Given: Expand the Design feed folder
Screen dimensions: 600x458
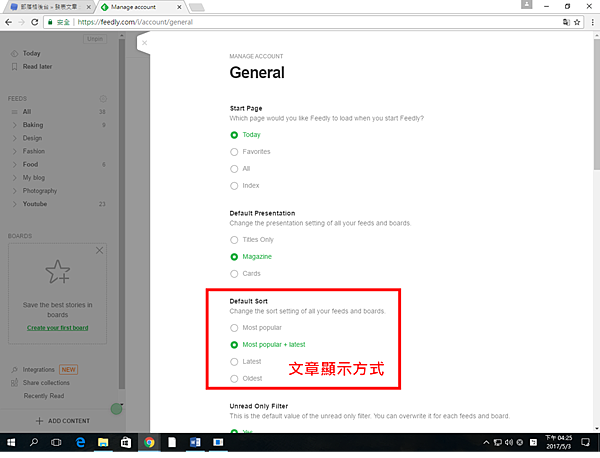Looking at the screenshot, I should point(15,138).
